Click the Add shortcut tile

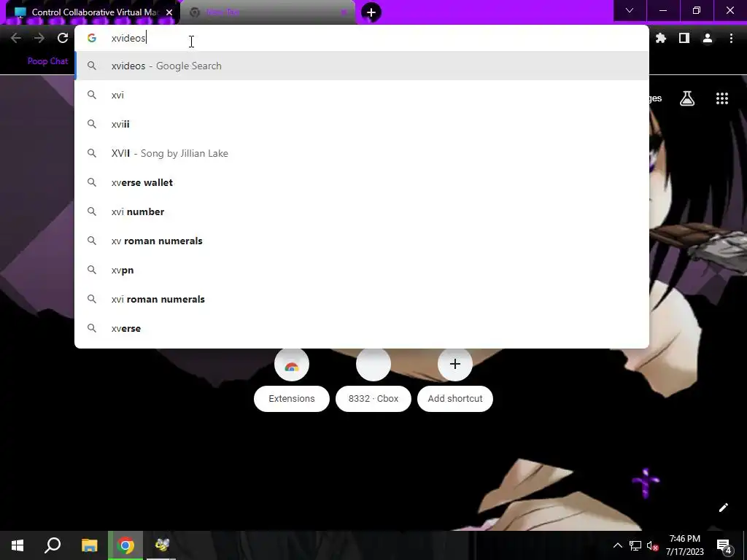pos(455,379)
